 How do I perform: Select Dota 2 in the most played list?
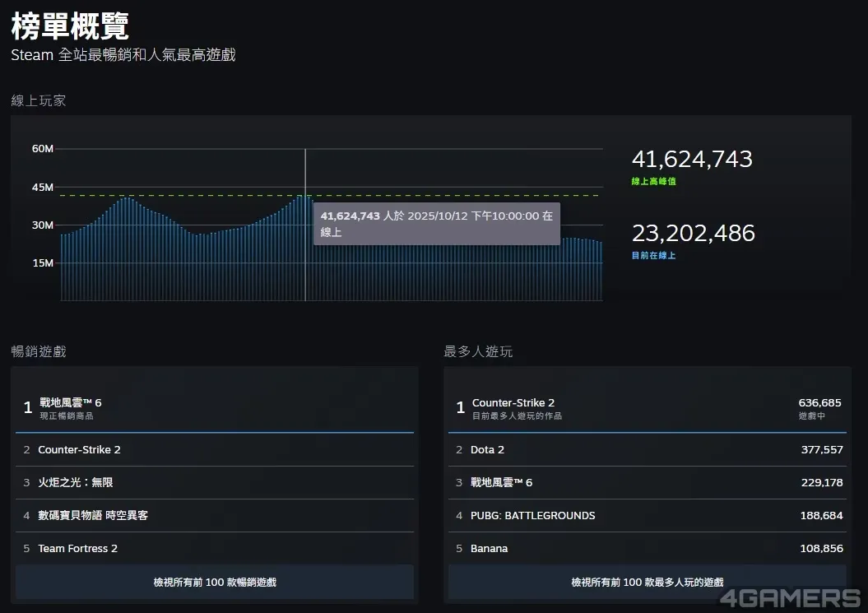pyautogui.click(x=487, y=449)
